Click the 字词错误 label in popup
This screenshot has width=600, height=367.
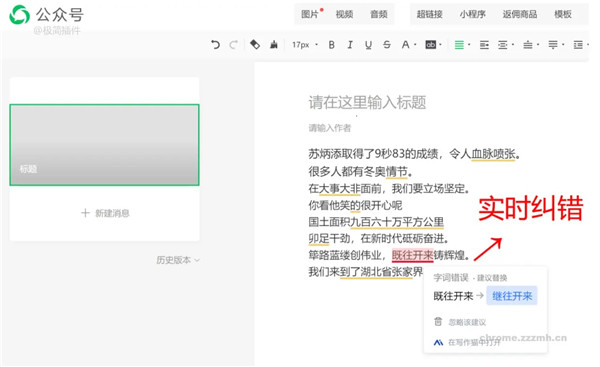pos(451,277)
